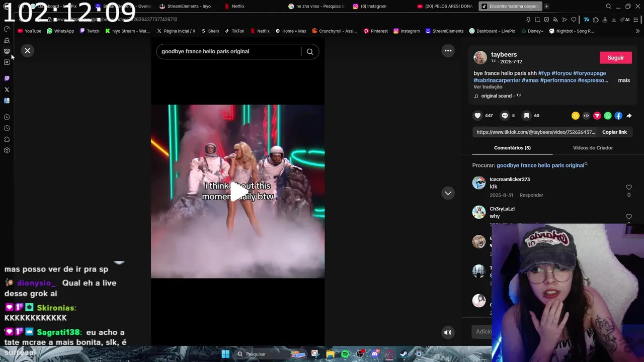Open the downloads icon in browser toolbar

[x=614, y=20]
